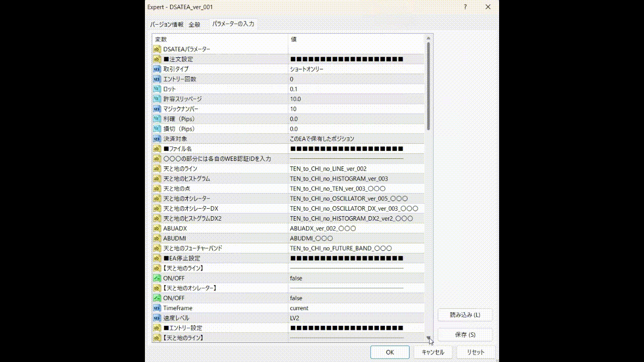
Task: Click the 保存 (S) button
Action: [465, 334]
